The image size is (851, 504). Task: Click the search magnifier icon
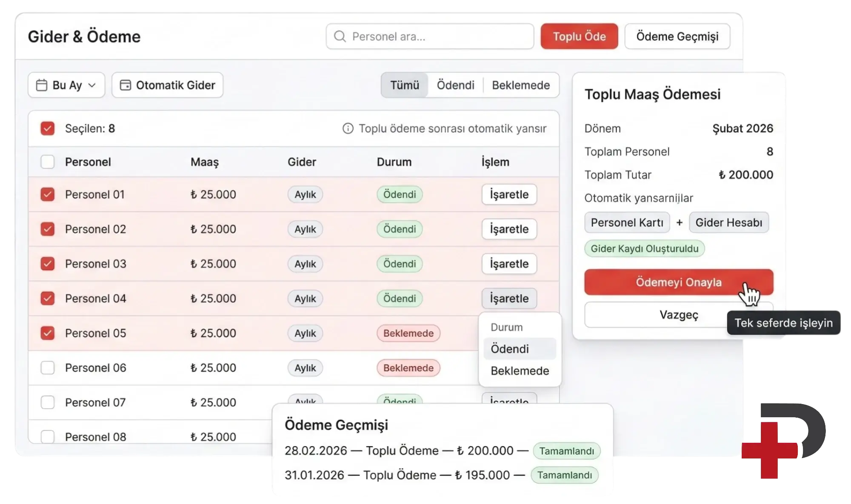[340, 37]
